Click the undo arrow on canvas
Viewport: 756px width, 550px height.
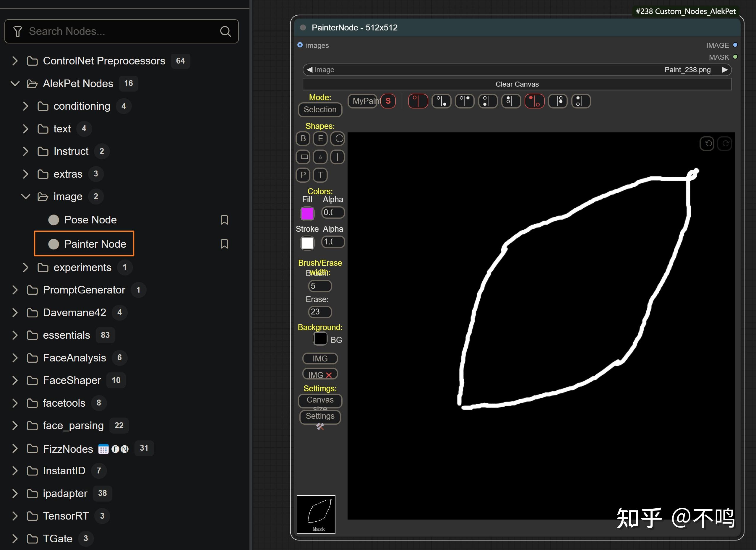point(708,144)
